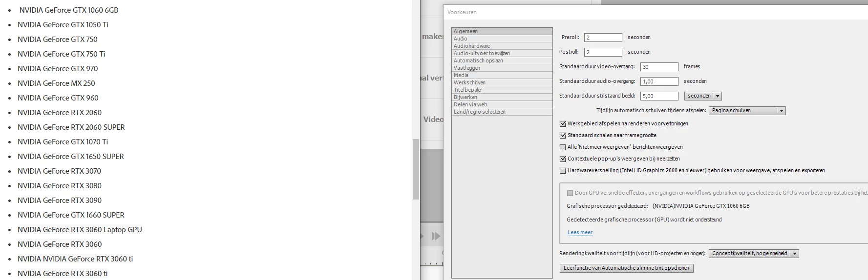Click the NVIDIA GeForce RTX 3070 entry
The height and width of the screenshot is (280, 868).
tap(60, 171)
